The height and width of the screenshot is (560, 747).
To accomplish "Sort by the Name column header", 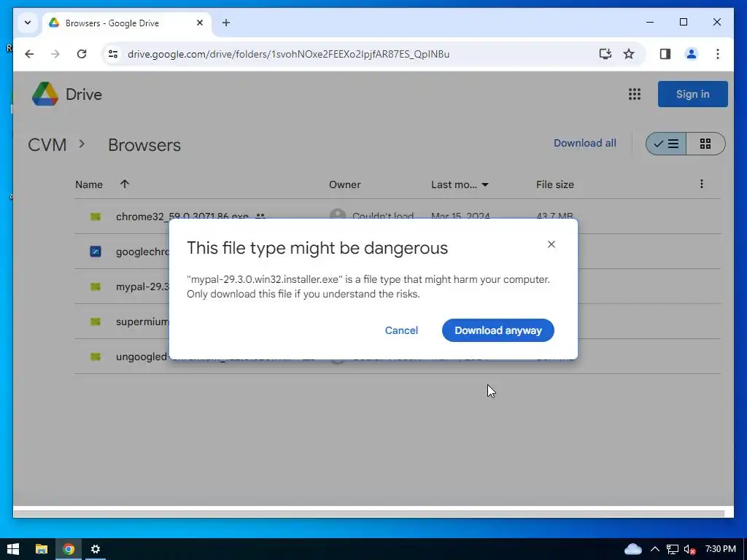I will click(88, 184).
